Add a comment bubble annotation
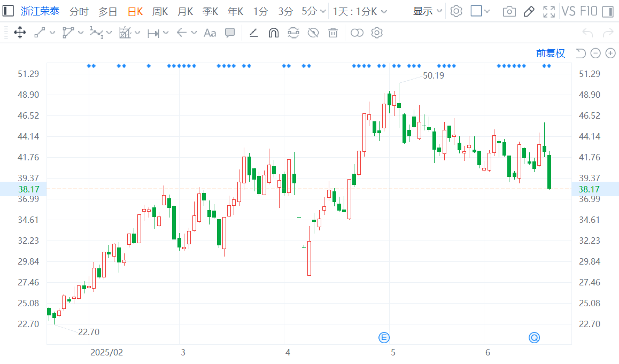 click(x=230, y=33)
